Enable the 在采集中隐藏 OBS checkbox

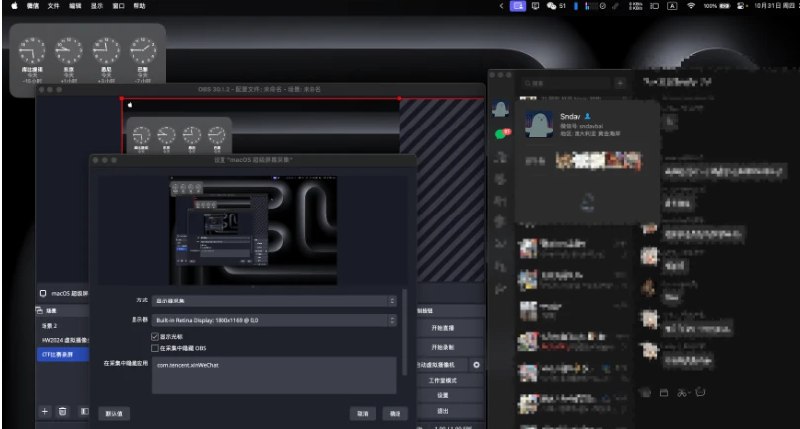(x=153, y=347)
